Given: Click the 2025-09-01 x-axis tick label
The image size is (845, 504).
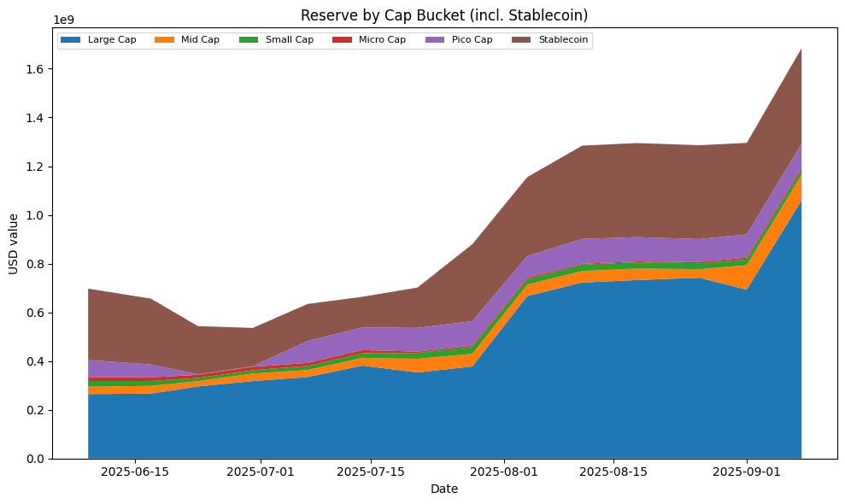Looking at the screenshot, I should pyautogui.click(x=748, y=472).
